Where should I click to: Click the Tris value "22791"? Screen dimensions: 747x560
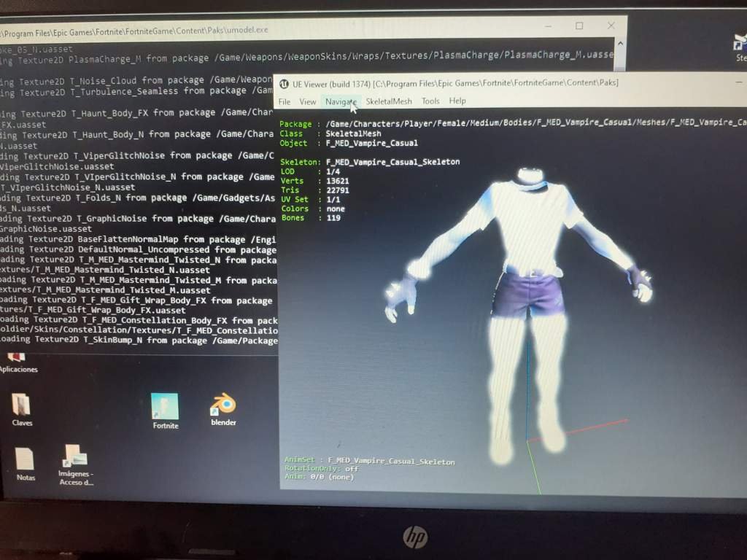point(338,190)
